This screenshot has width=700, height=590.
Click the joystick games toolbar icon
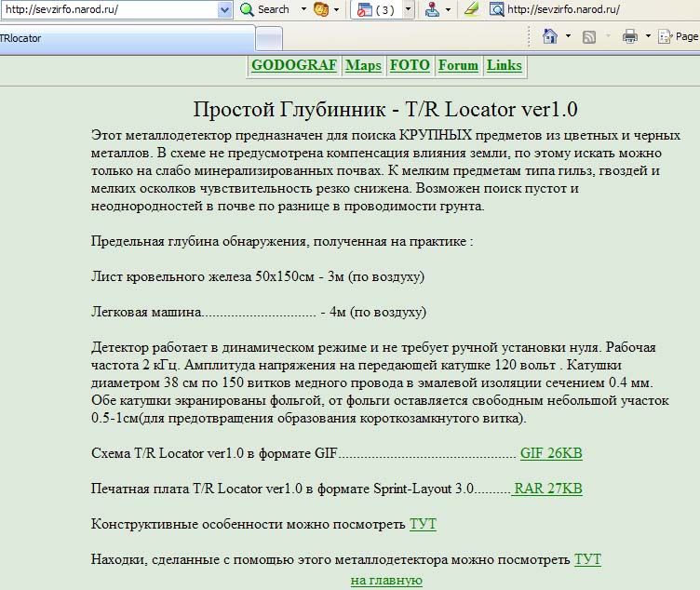point(432,9)
